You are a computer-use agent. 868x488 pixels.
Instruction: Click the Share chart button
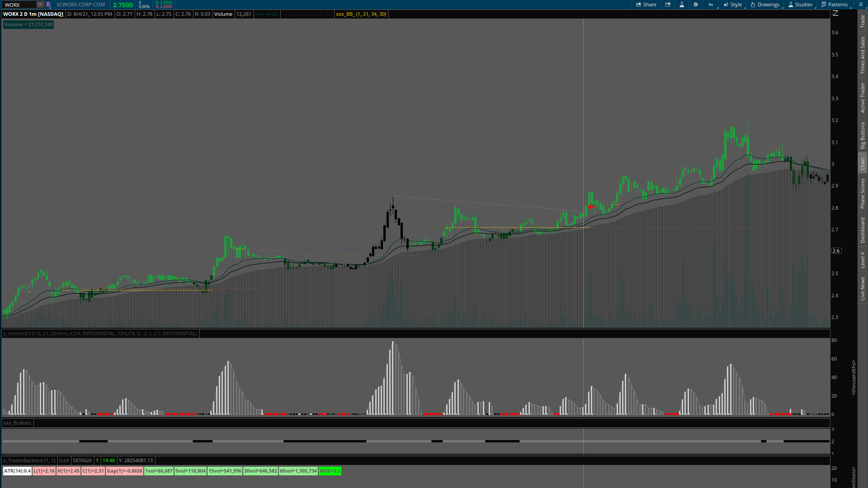pyautogui.click(x=646, y=5)
